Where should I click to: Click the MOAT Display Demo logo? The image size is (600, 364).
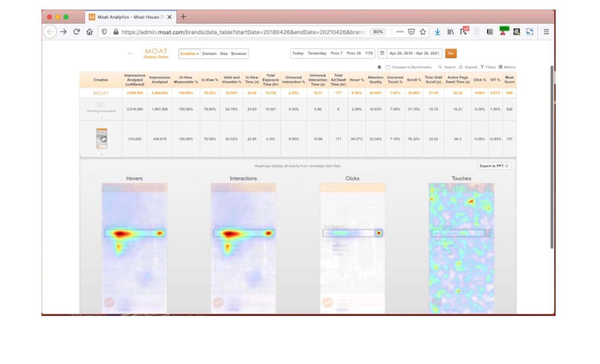click(x=156, y=53)
